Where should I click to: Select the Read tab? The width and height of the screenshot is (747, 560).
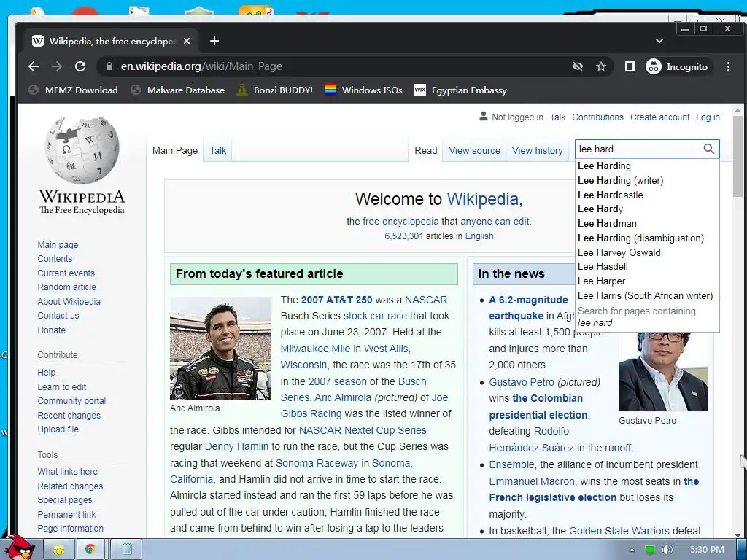pyautogui.click(x=425, y=150)
